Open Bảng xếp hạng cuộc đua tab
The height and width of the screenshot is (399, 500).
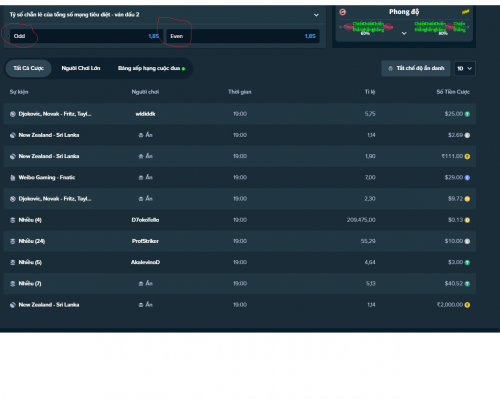pyautogui.click(x=151, y=68)
